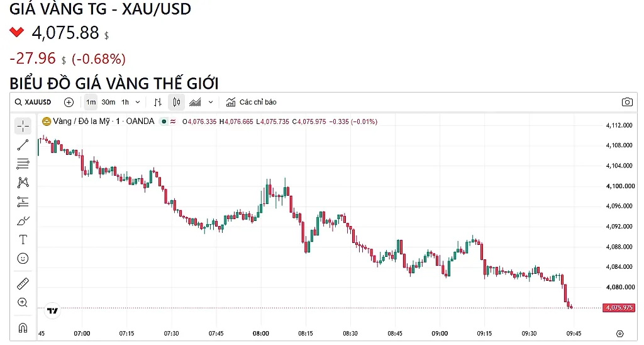
Task: Expand the chart style dropdown arrow
Action: click(211, 102)
